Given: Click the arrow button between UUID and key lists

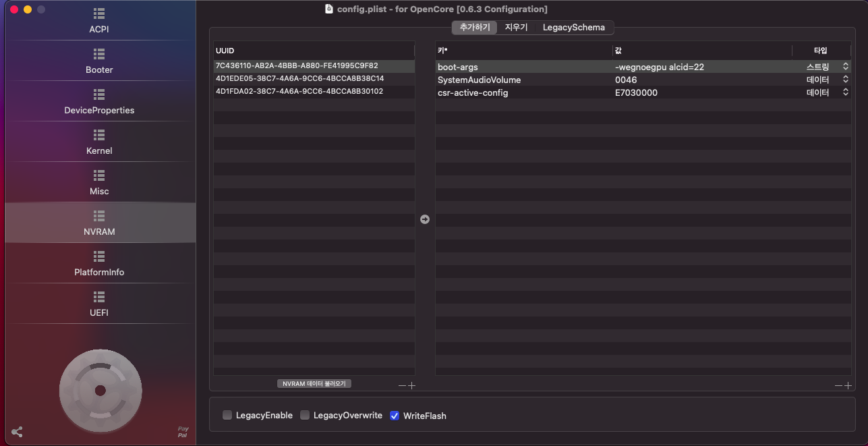Looking at the screenshot, I should (x=425, y=219).
